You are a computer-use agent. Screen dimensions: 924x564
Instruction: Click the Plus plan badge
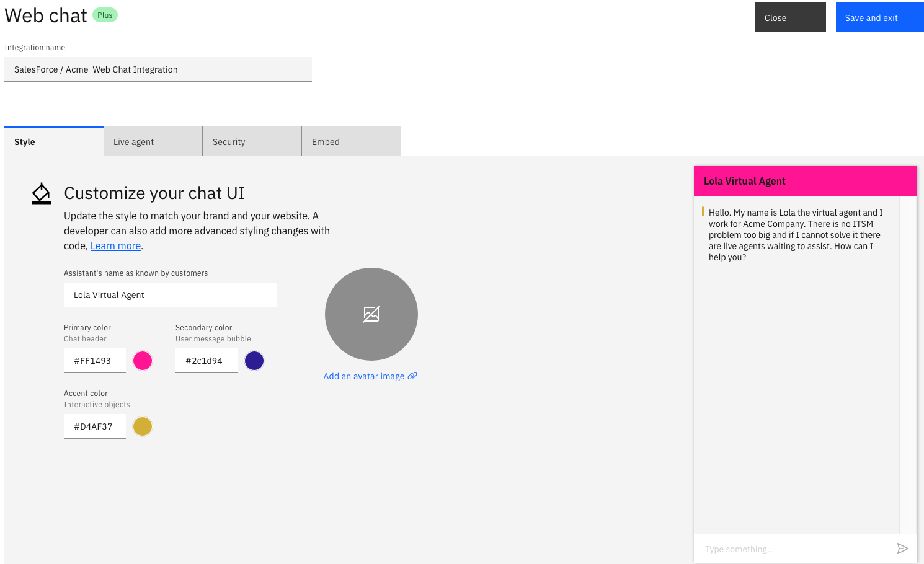coord(105,15)
